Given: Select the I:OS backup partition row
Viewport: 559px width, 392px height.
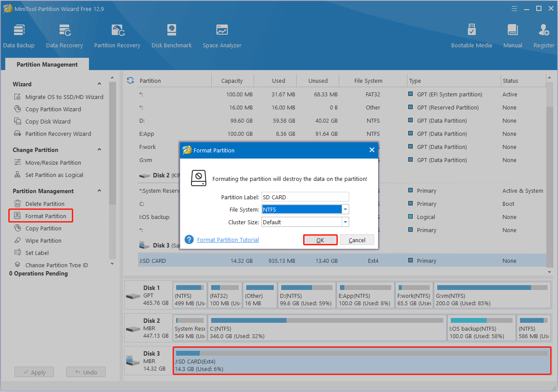Looking at the screenshot, I should [x=342, y=217].
